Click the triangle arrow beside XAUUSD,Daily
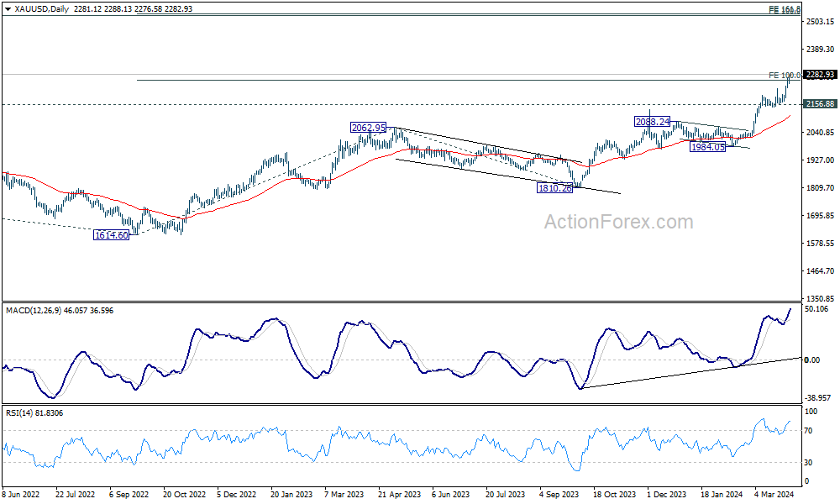Image resolution: width=840 pixels, height=504 pixels. pyautogui.click(x=8, y=7)
